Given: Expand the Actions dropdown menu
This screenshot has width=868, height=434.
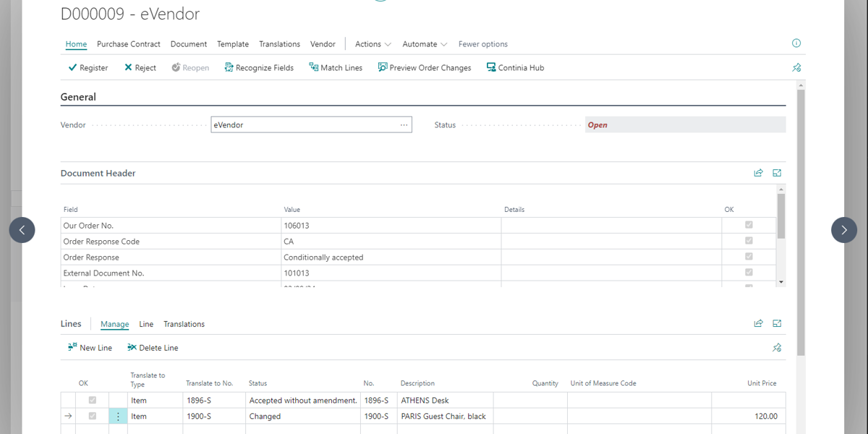Looking at the screenshot, I should click(x=373, y=44).
